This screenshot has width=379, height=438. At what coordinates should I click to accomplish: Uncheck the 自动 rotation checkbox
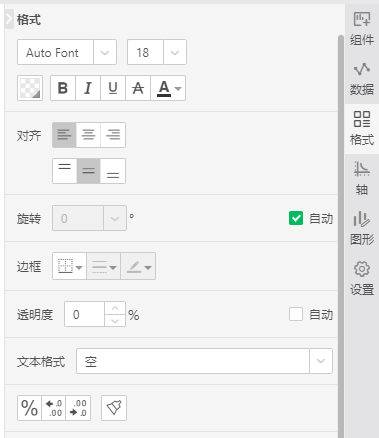point(296,218)
